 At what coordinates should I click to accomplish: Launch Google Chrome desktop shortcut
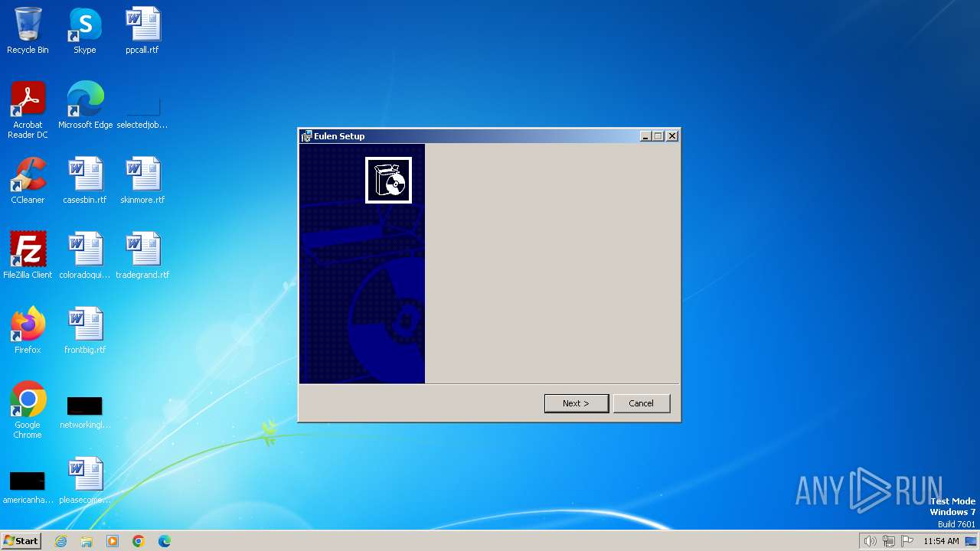(x=28, y=410)
